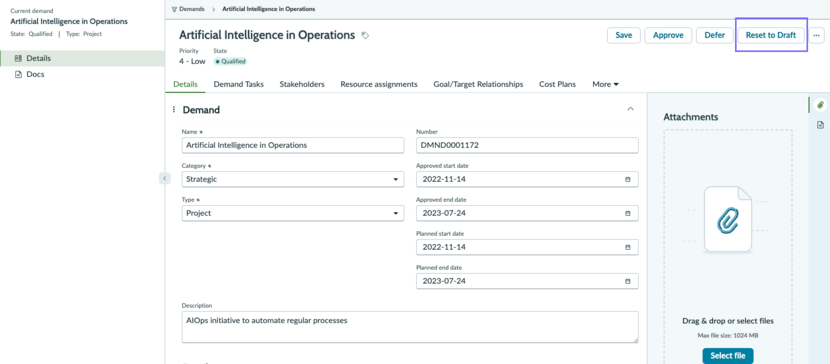Collapse the left navigation panel arrow
830x364 pixels.
pos(165,178)
